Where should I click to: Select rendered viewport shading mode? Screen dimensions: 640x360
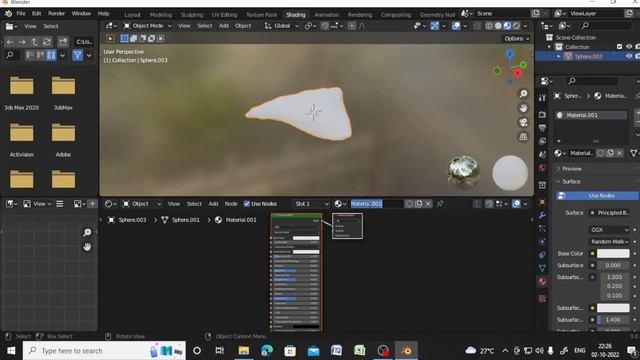(x=516, y=26)
